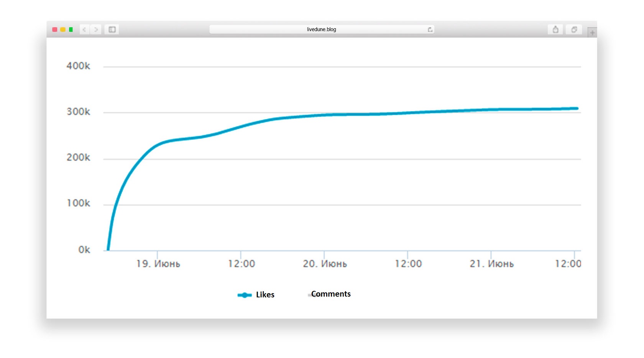Click the 200k y-axis label

[78, 158]
